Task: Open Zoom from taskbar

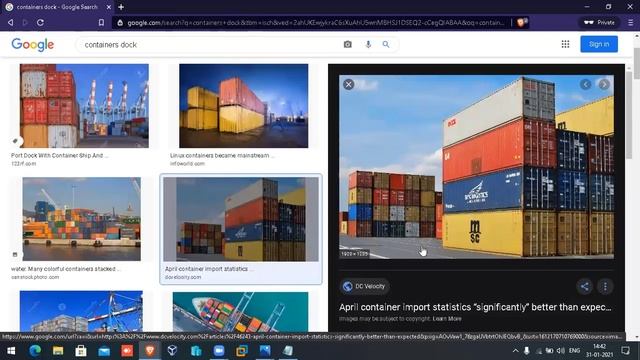Action: (x=219, y=351)
